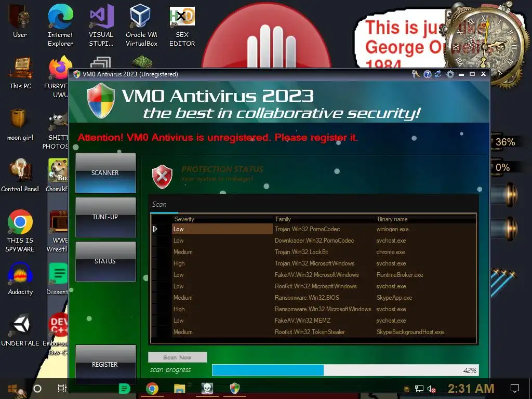Viewport: 532px width, 399px height.
Task: Open the TUNE-UP section
Action: click(x=105, y=217)
